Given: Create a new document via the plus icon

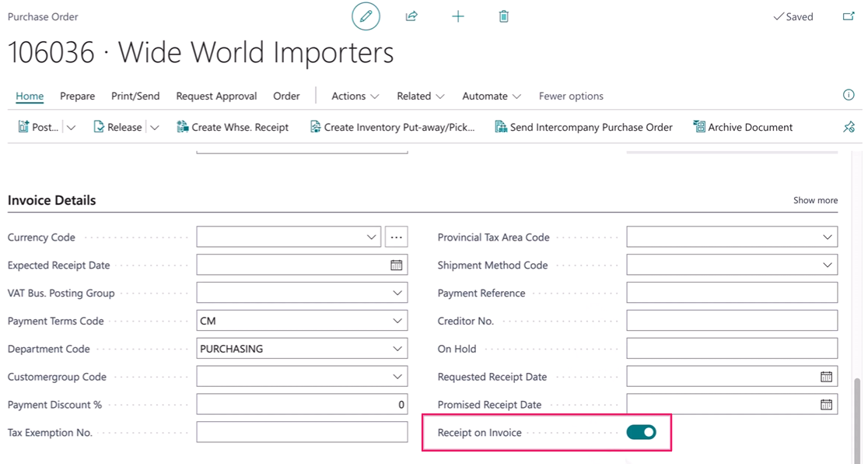Looking at the screenshot, I should [458, 16].
